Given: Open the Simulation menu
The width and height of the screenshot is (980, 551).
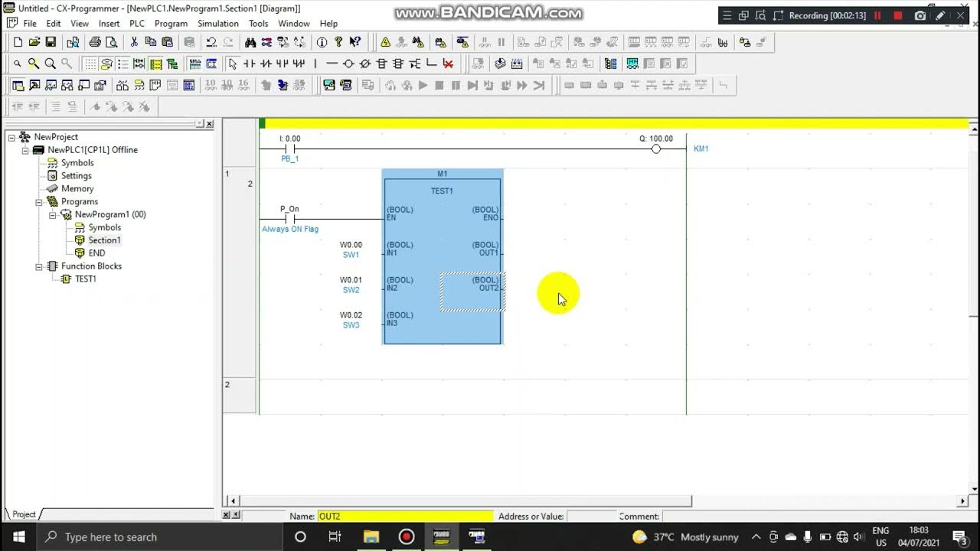Looking at the screenshot, I should (x=218, y=24).
